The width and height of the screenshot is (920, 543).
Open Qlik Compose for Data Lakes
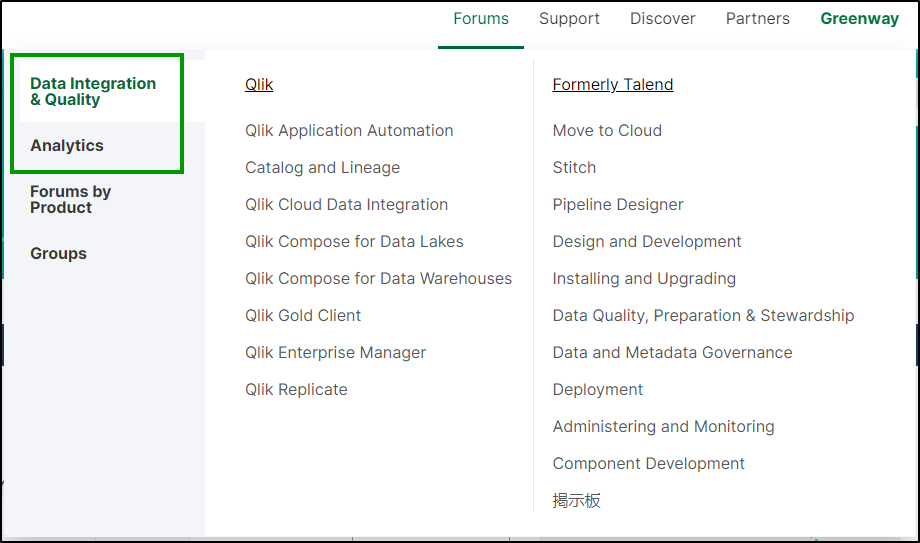tap(354, 241)
